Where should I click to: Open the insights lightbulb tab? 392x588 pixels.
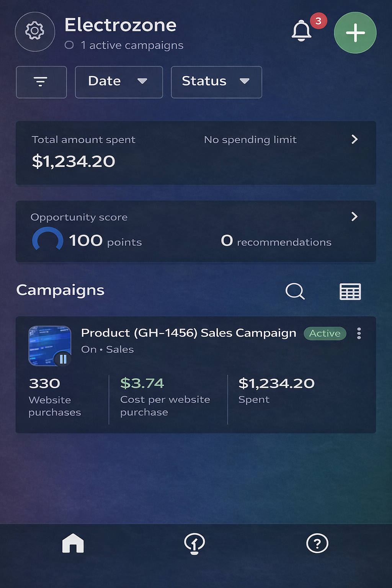pyautogui.click(x=194, y=544)
